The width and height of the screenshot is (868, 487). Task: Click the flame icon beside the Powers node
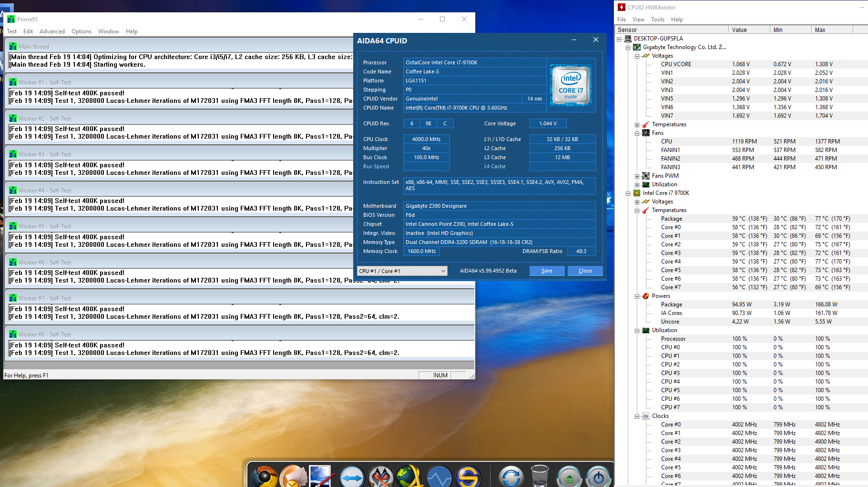click(646, 296)
